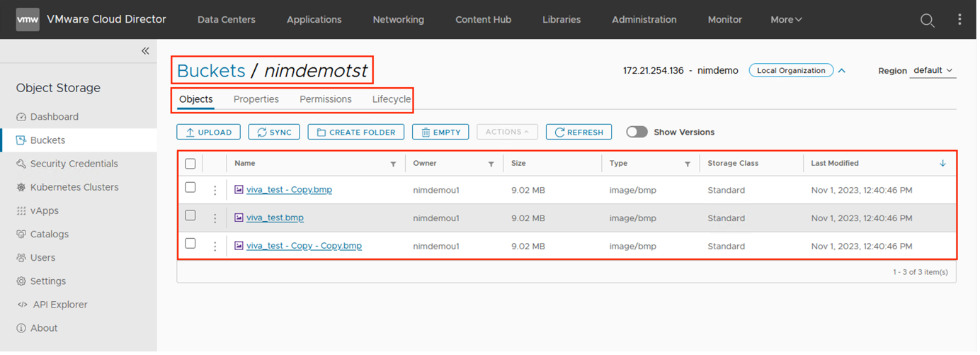Click the Local Organization badge
980x355 pixels.
(x=791, y=70)
